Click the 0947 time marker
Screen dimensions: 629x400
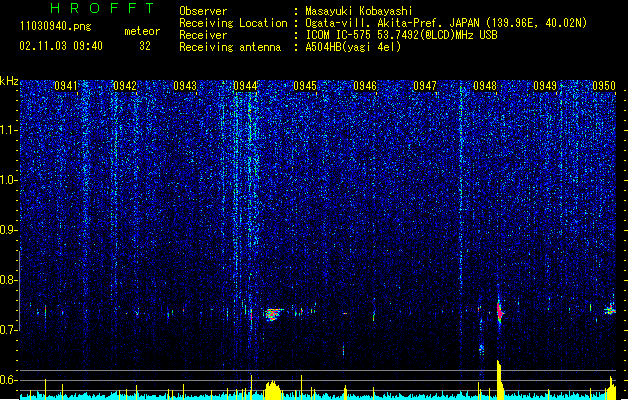point(425,86)
